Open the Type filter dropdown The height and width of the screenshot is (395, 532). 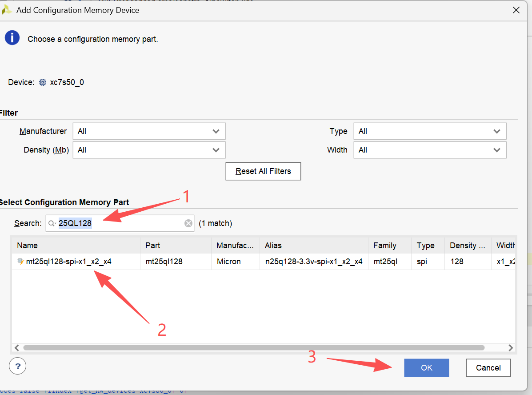coord(430,131)
